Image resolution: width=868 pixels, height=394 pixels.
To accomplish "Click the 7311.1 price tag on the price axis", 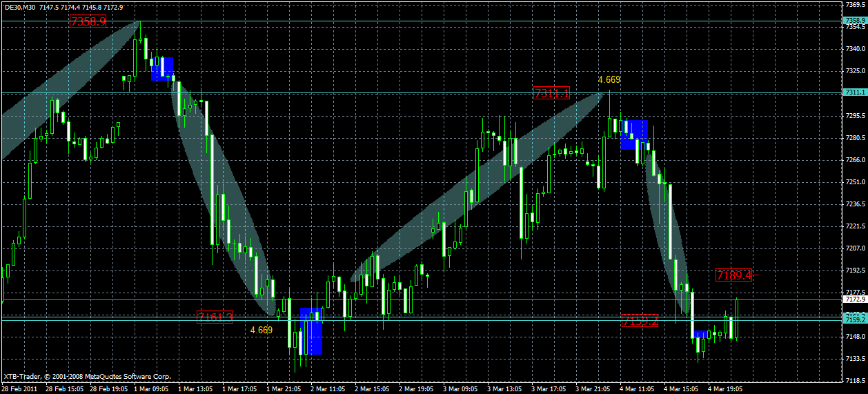I will [854, 92].
